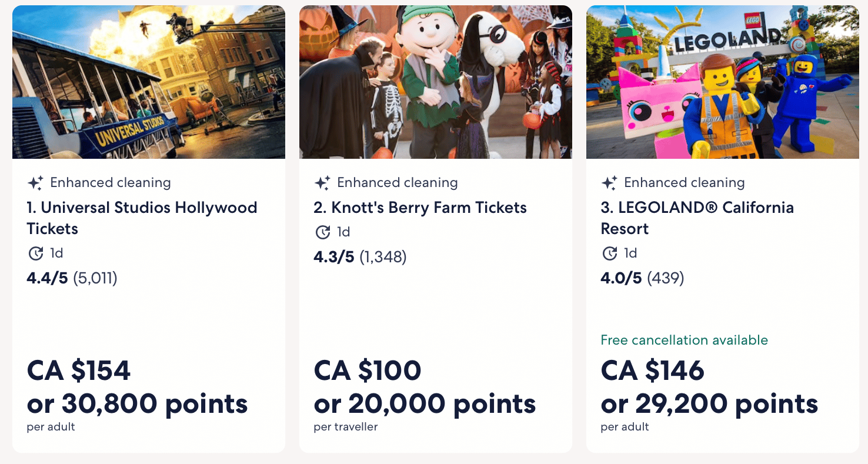Image resolution: width=868 pixels, height=464 pixels.
Task: Click the 4.4/5 rating with 5,011 reviews
Action: pos(72,278)
